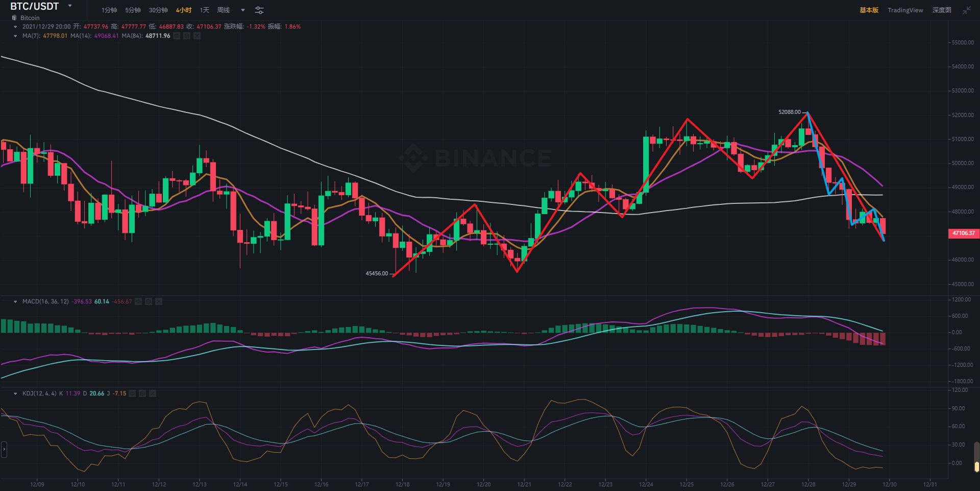Expand more time interval options

(243, 10)
